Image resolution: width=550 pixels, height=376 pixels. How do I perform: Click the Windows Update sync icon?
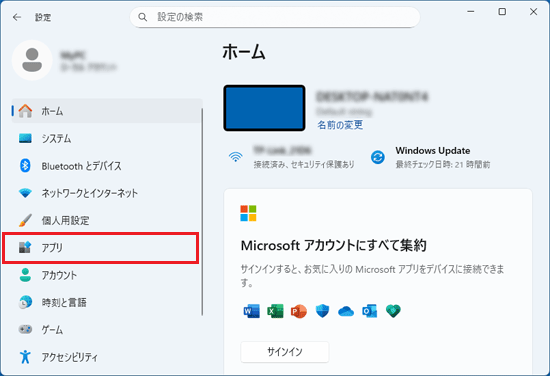point(378,157)
